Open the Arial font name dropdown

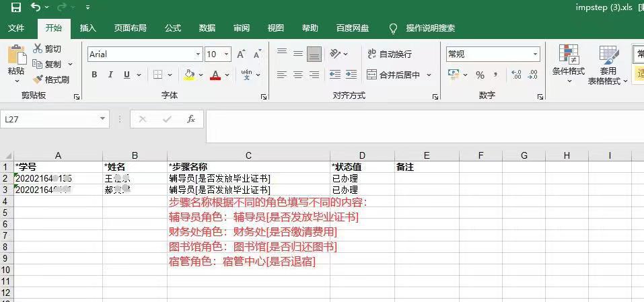point(198,54)
